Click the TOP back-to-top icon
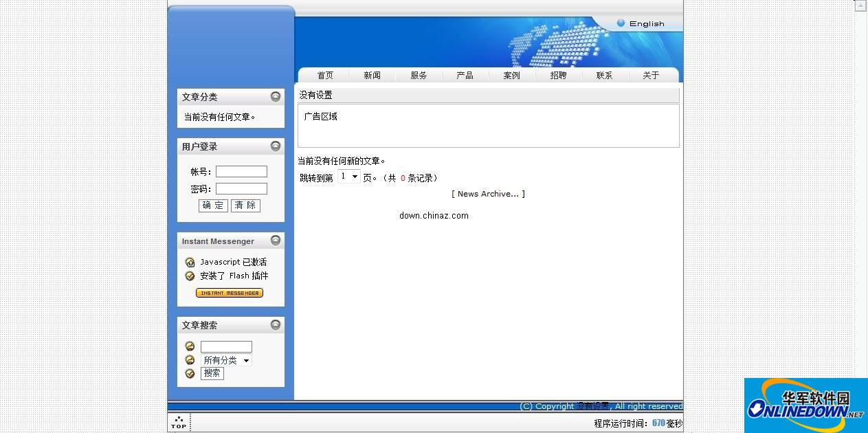The width and height of the screenshot is (868, 433). point(179,422)
